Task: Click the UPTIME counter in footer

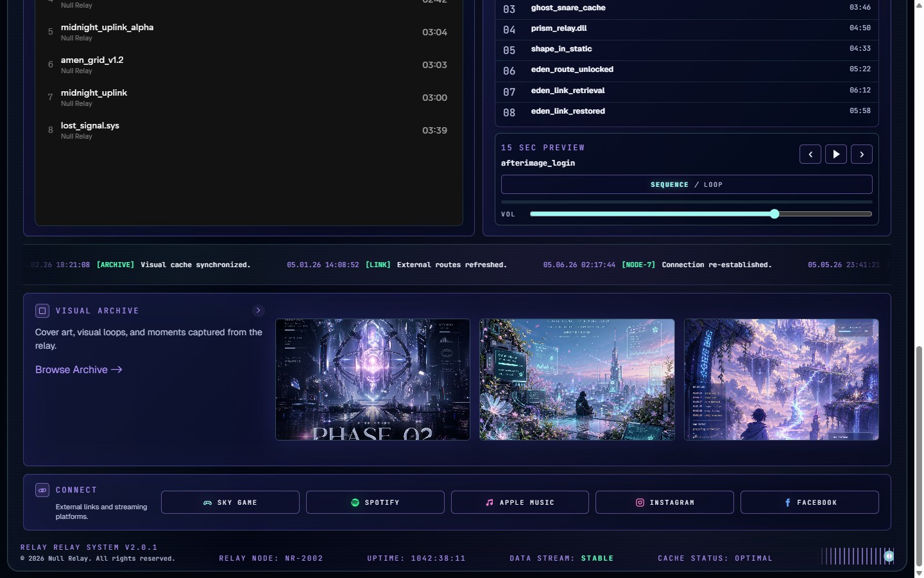Action: point(416,558)
